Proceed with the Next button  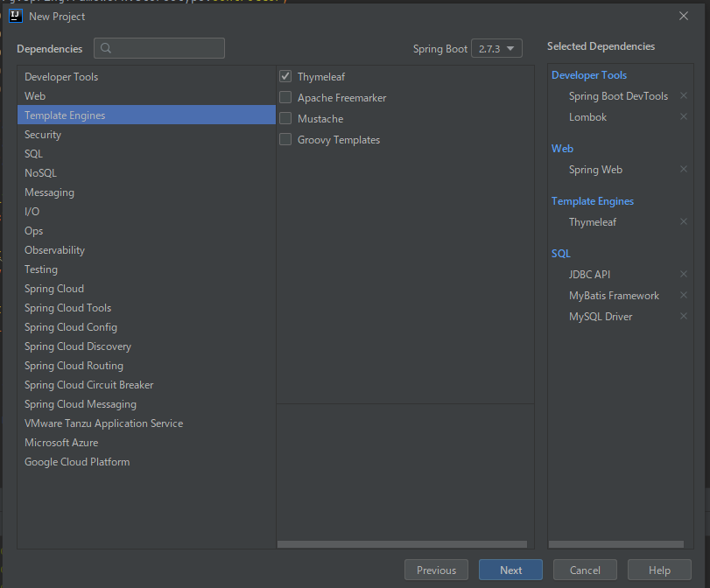[x=510, y=570]
